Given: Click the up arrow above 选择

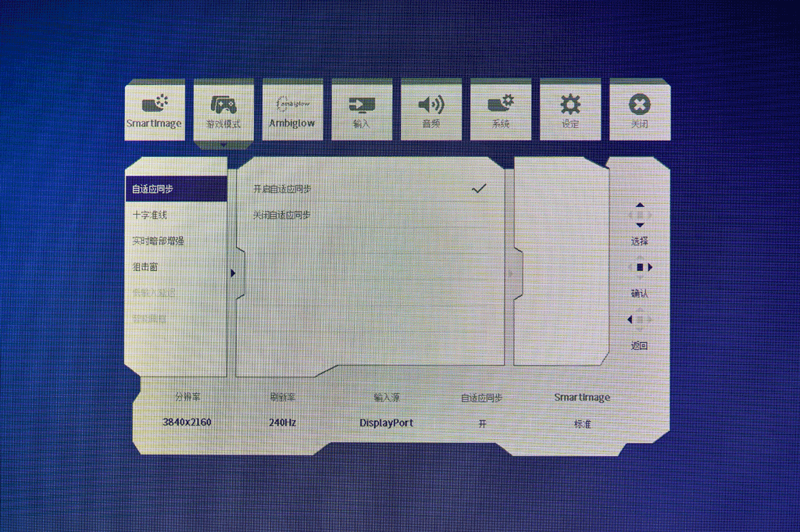Looking at the screenshot, I should tap(640, 205).
